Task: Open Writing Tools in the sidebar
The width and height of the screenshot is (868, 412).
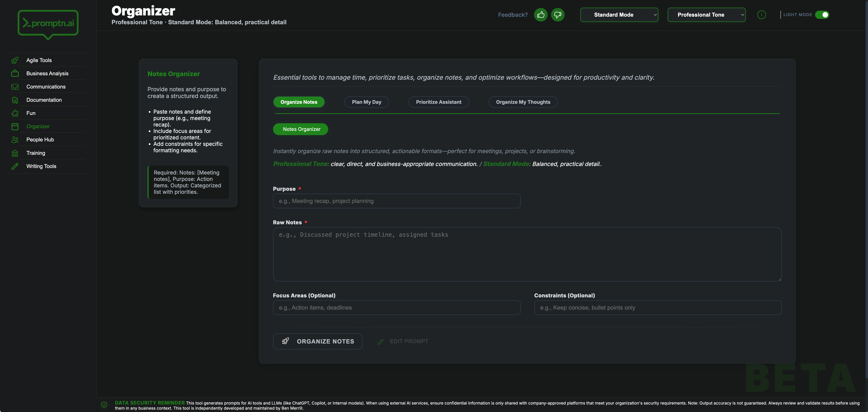Action: click(41, 166)
